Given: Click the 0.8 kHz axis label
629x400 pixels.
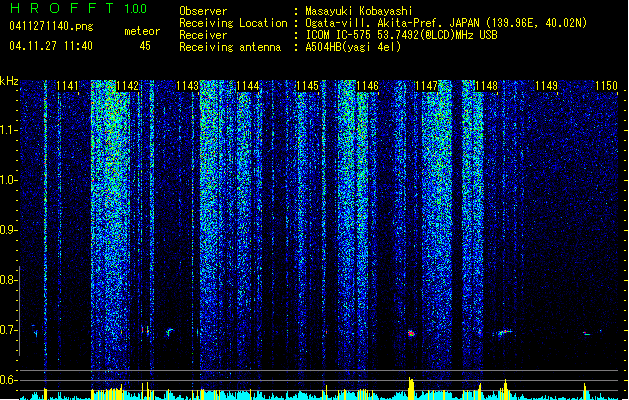Looking at the screenshot, I should 8,280.
